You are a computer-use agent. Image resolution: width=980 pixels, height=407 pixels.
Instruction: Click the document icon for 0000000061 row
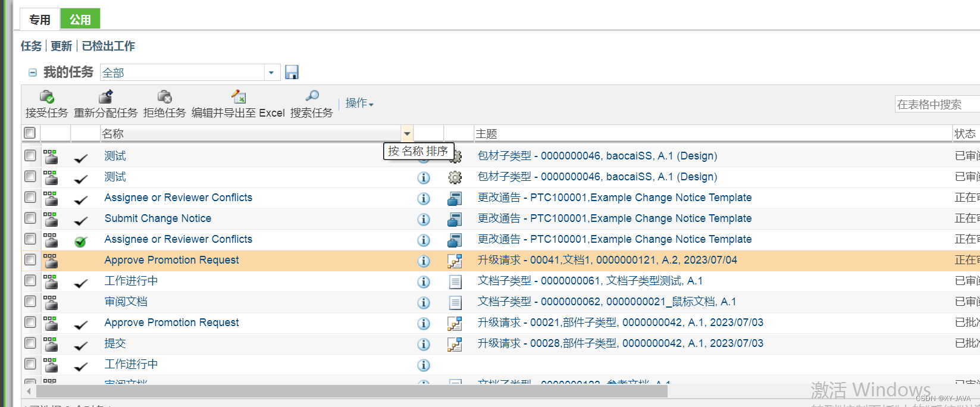(x=455, y=281)
